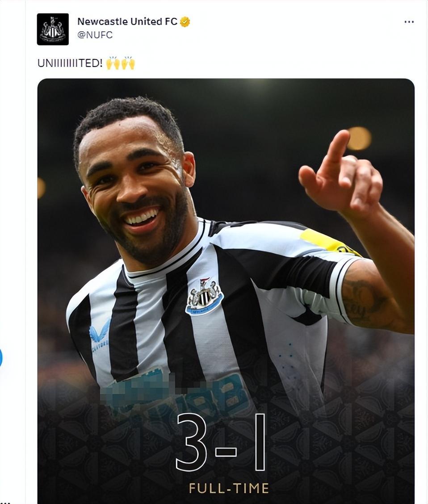Click the first raised hands emoji
428x504 pixels.
tap(113, 63)
